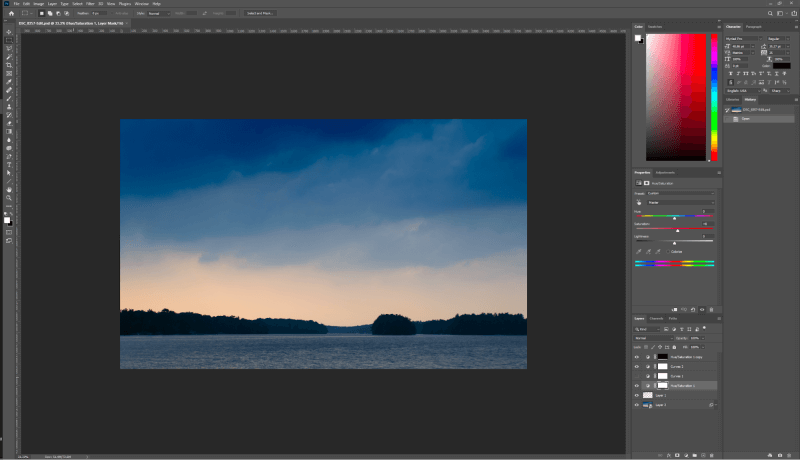Select the Lasso tool

(x=9, y=48)
